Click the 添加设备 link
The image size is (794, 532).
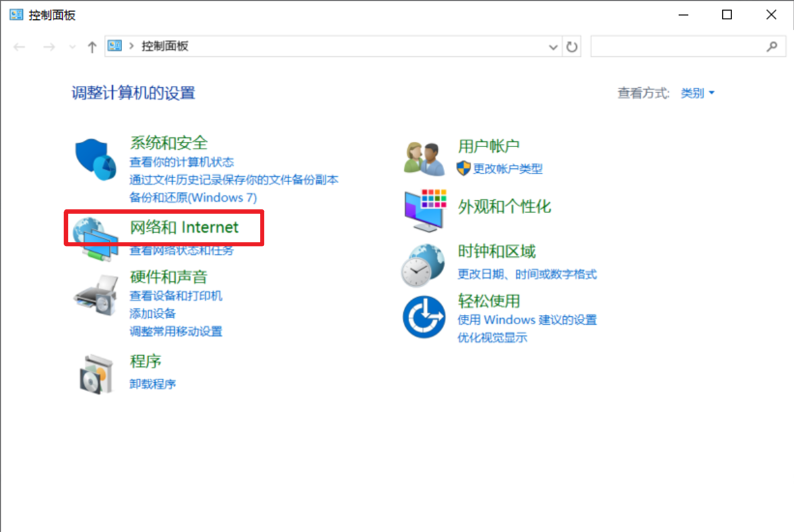[x=152, y=314]
